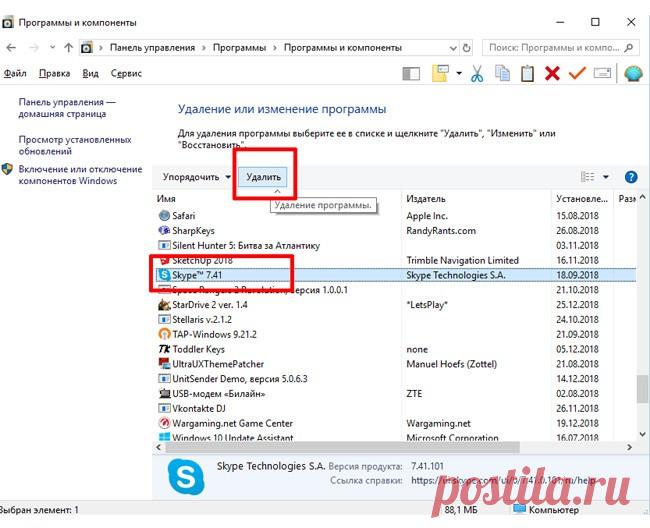Screen dimensions: 650x528
Task: Click the search programs input field
Action: click(x=555, y=47)
